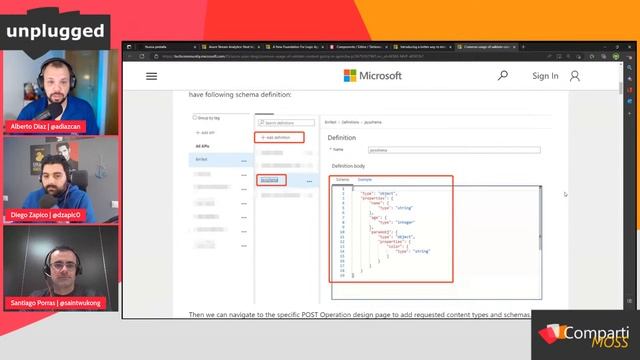The image size is (640, 360).
Task: Open the green browser profile avatar
Action: (x=616, y=56)
